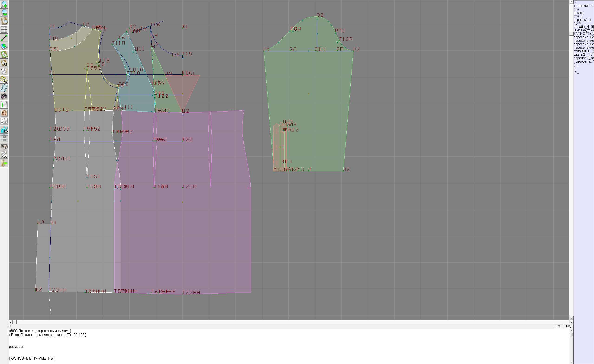Click the zoom out magnifier icon
The height and width of the screenshot is (364, 594).
pyautogui.click(x=4, y=13)
